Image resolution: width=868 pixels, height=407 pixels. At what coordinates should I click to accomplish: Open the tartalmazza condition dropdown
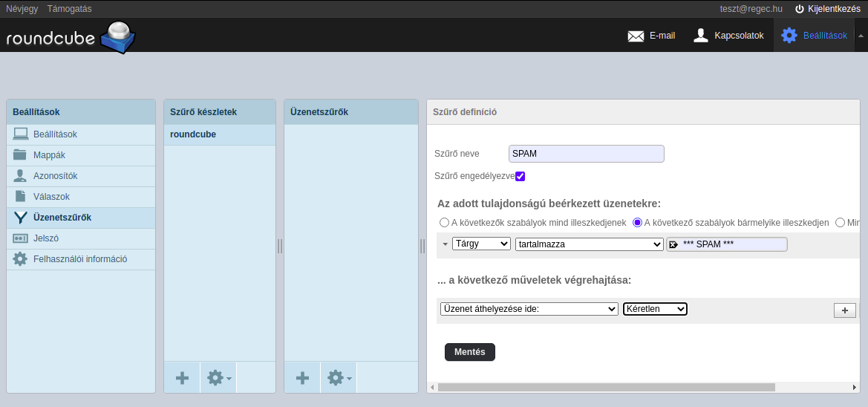(589, 244)
